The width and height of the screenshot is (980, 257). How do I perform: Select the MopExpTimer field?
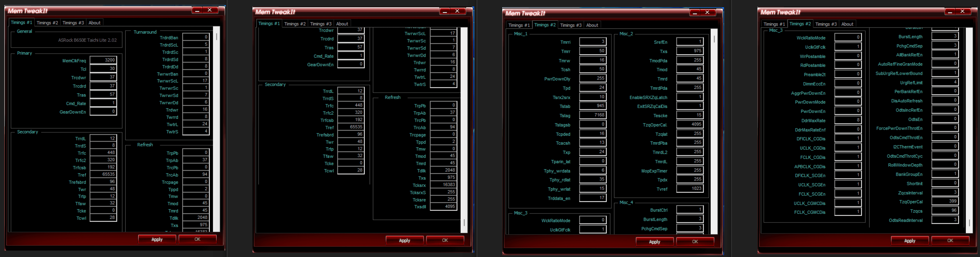(690, 170)
